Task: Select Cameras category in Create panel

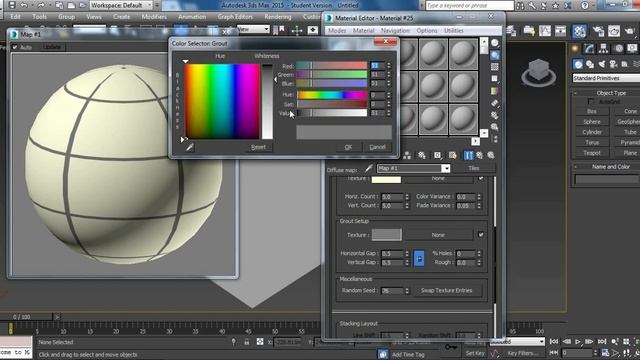Action: pyautogui.click(x=613, y=64)
